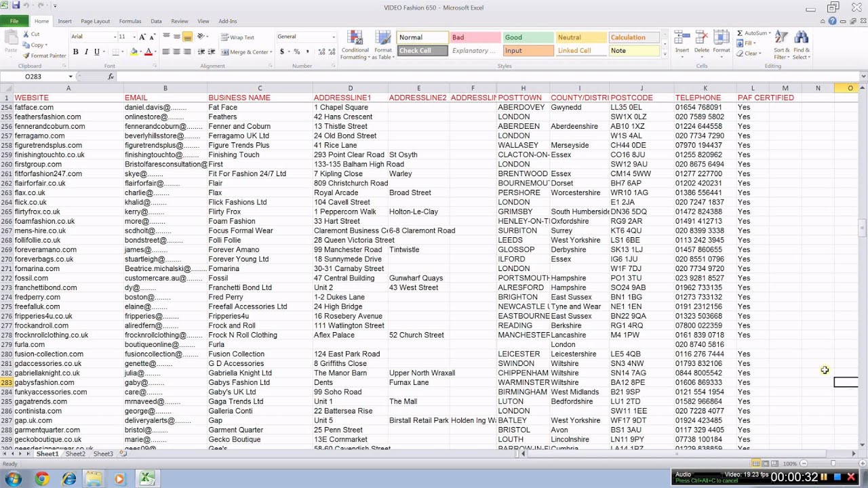Image resolution: width=868 pixels, height=488 pixels.
Task: Click the Save icon in Quick Access Toolbar
Action: [16, 5]
